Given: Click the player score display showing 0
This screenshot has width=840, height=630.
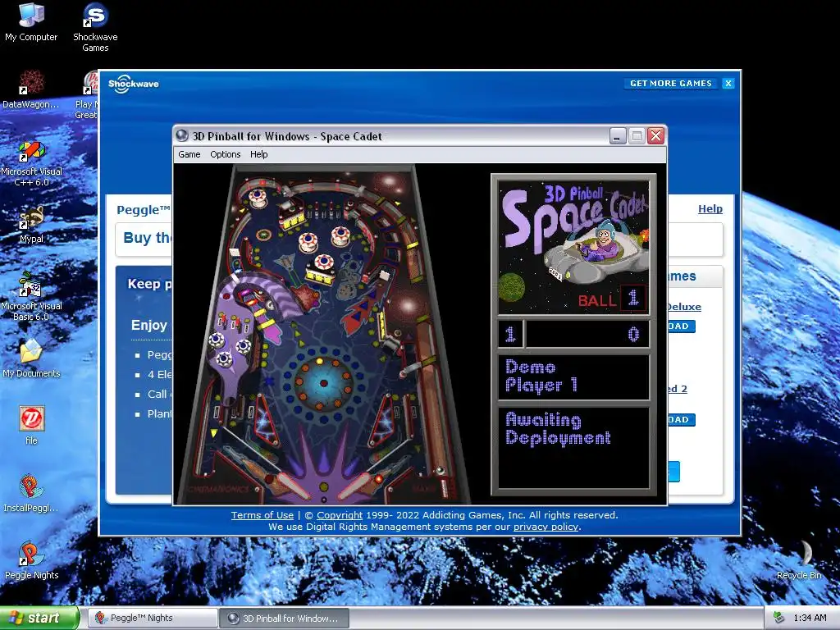Looking at the screenshot, I should [587, 335].
